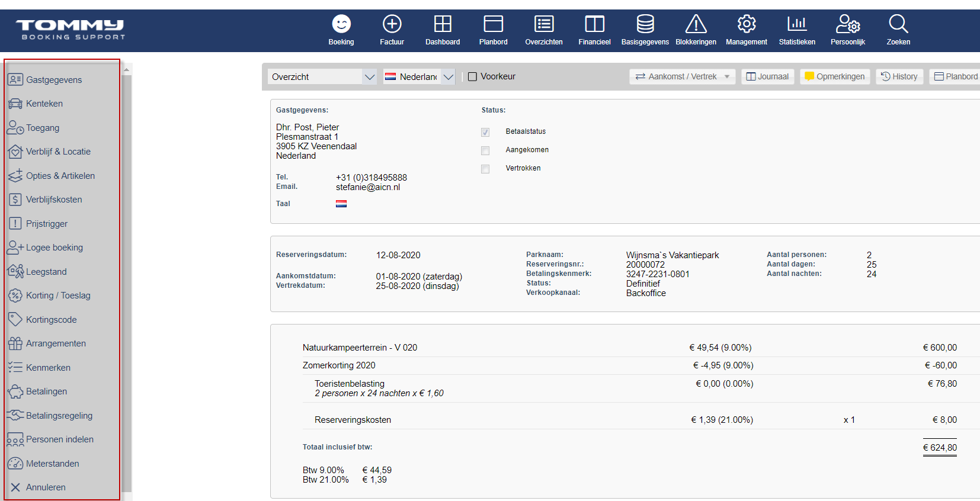
Task: Open the Planbord icon in top bar
Action: click(x=493, y=24)
